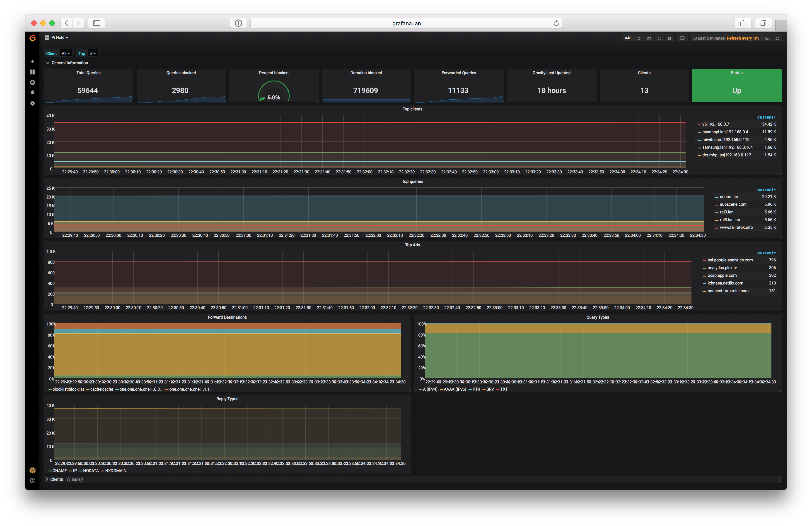Zoom out time range with magnifier icon

pos(767,38)
